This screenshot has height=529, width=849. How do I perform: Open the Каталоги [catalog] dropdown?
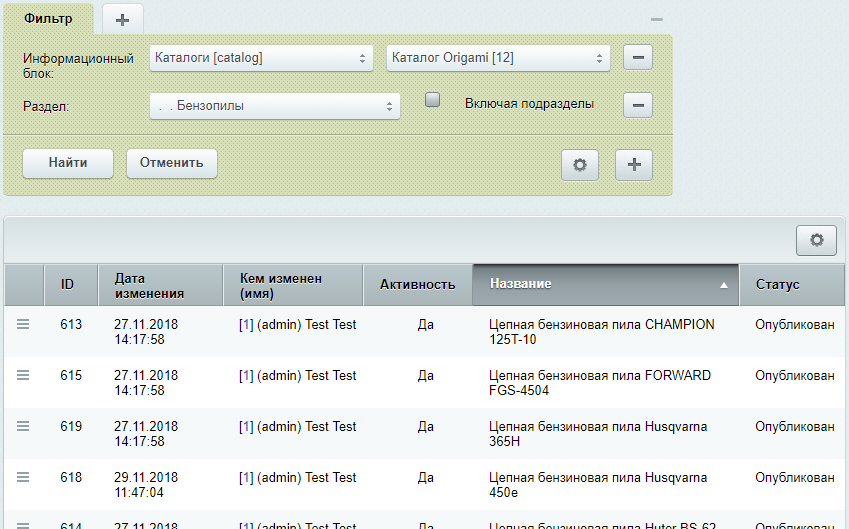261,58
